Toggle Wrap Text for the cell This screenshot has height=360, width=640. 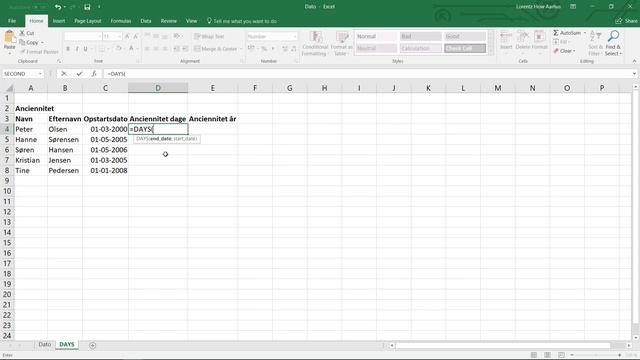click(209, 36)
